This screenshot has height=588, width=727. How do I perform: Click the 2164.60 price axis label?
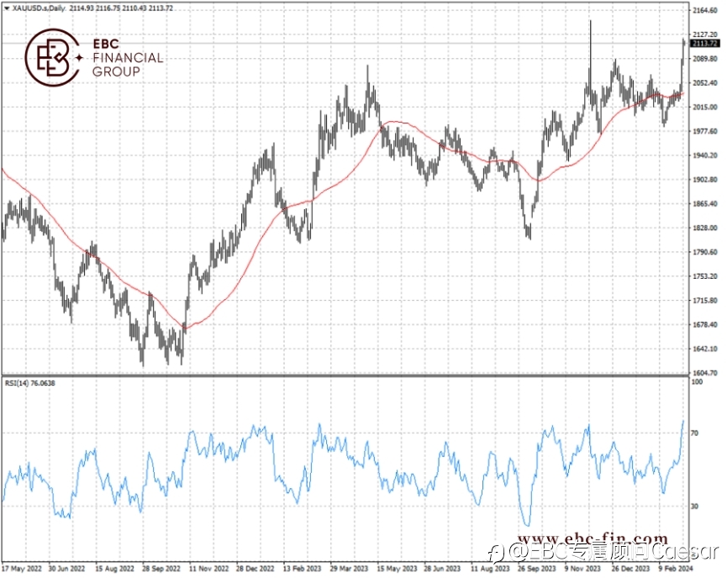coord(705,10)
